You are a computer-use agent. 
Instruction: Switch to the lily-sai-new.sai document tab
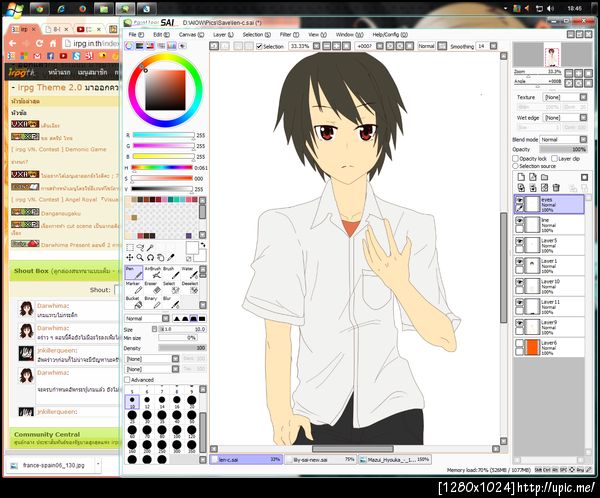320,460
